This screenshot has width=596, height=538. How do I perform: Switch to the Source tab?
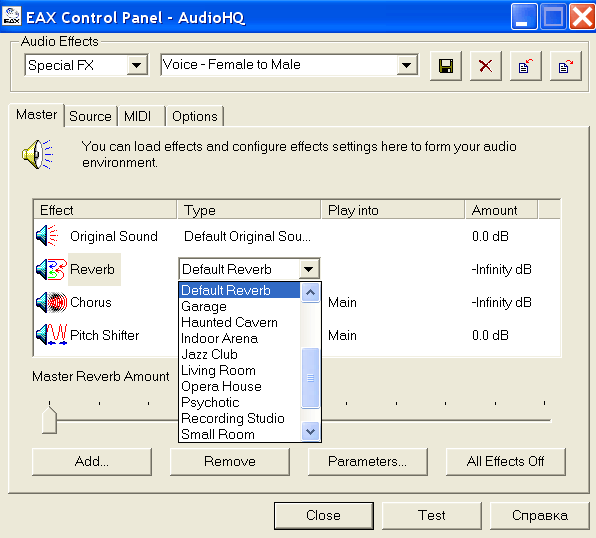click(x=90, y=116)
